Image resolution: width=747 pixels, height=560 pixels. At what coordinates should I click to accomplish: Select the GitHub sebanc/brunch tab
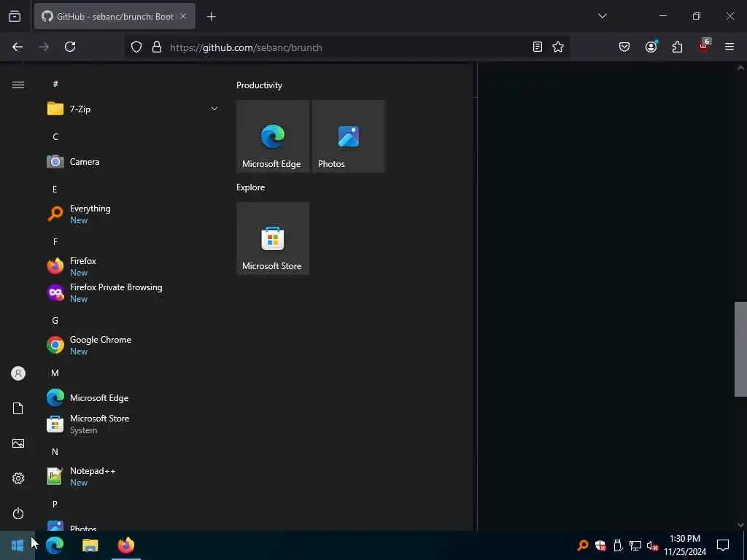[115, 17]
